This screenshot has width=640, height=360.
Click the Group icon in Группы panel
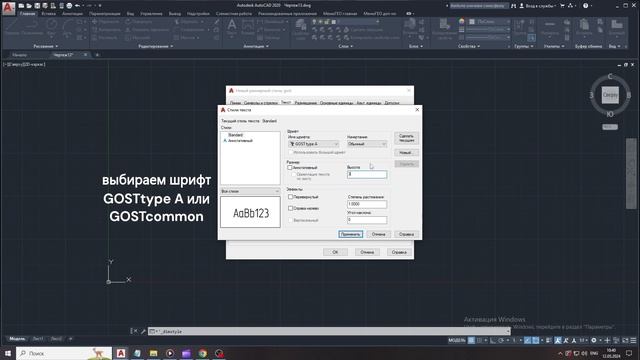tap(520, 27)
